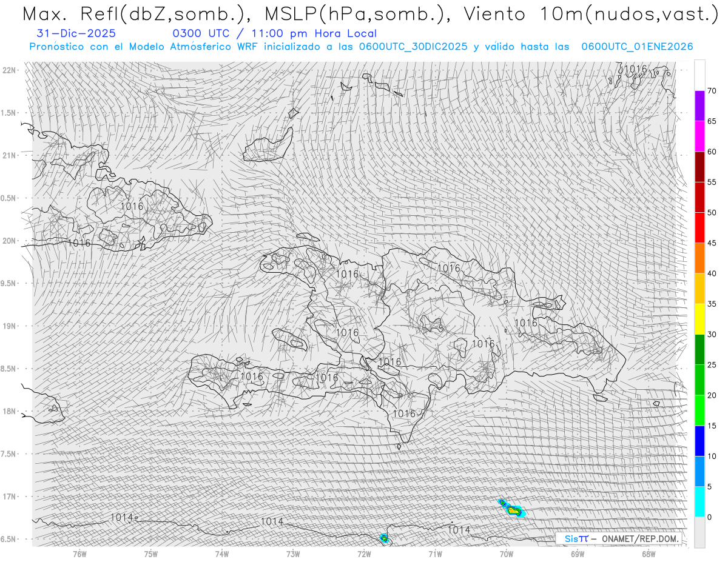728x562 pixels.
Task: Click the '45' value on the color scale
Action: (712, 243)
